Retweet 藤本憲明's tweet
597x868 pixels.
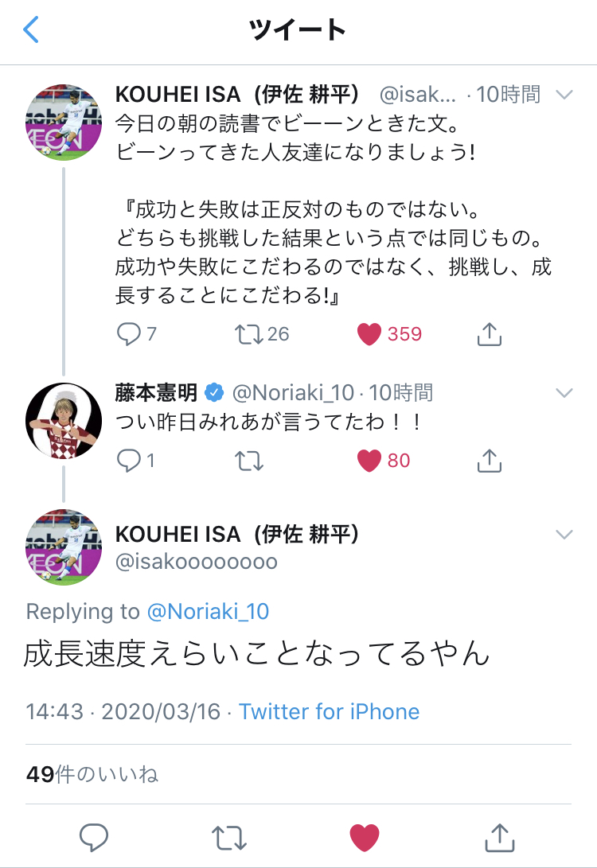(x=249, y=460)
